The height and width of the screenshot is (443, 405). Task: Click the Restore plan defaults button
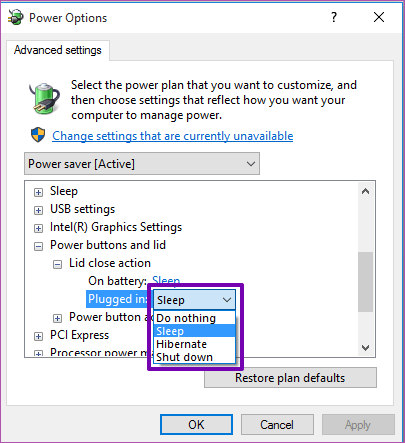[290, 378]
